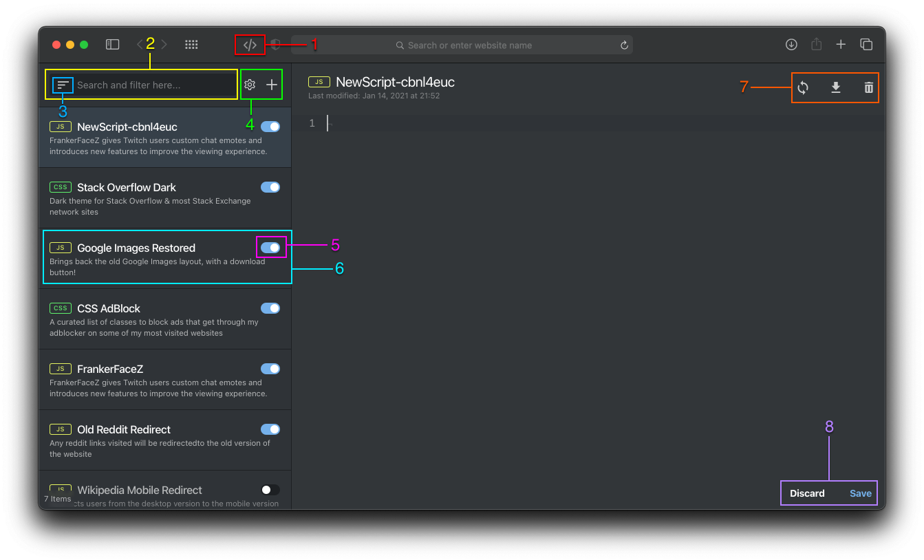
Task: Open the Userscripts extension popup
Action: pyautogui.click(x=250, y=44)
